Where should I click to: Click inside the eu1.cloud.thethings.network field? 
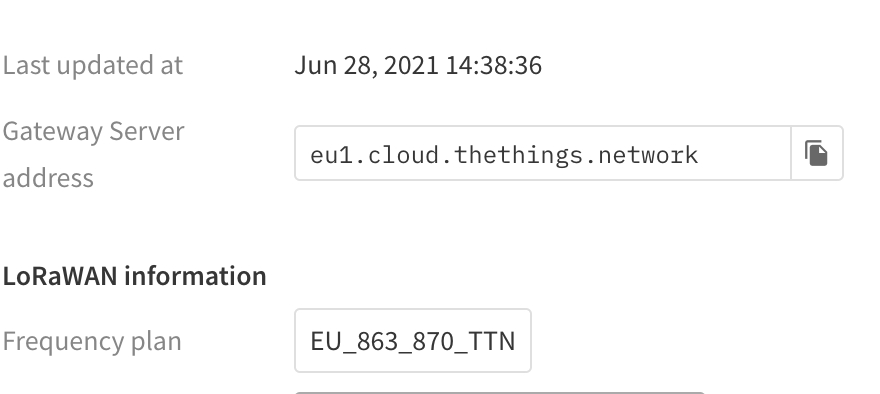pyautogui.click(x=543, y=153)
